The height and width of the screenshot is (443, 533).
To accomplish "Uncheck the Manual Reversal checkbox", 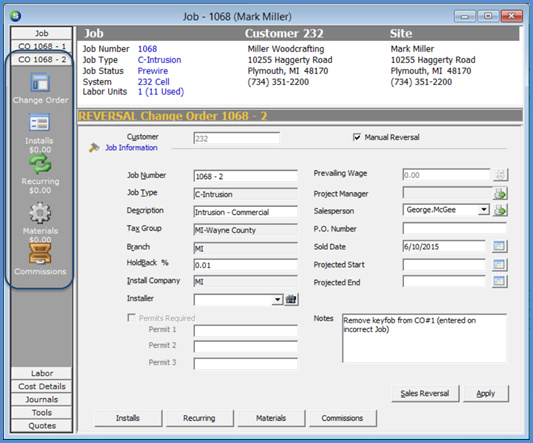I will (x=357, y=137).
